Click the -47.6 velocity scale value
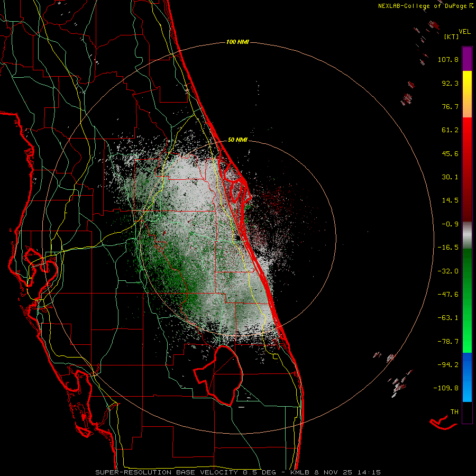Screen dimensions: 476x476 tap(448, 295)
